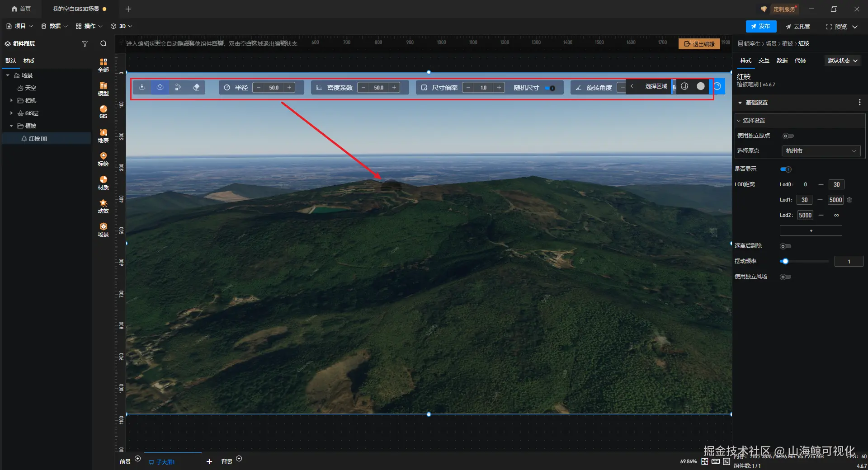The width and height of the screenshot is (868, 470).
Task: Add a LOD level with plus button
Action: point(811,231)
